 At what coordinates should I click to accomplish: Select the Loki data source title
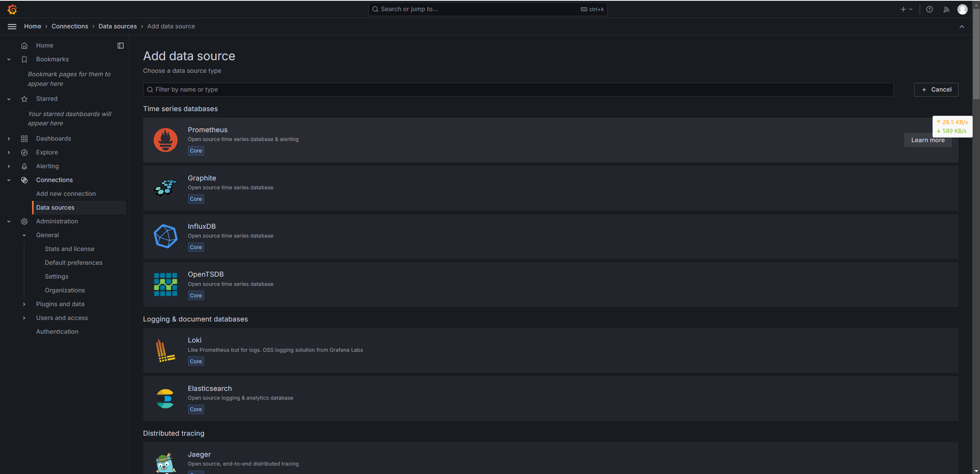pyautogui.click(x=195, y=340)
